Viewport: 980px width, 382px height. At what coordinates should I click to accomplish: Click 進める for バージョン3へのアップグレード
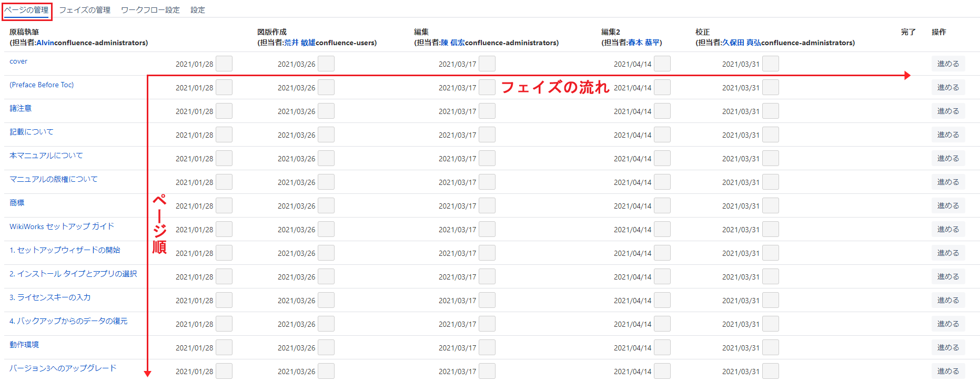coord(948,371)
